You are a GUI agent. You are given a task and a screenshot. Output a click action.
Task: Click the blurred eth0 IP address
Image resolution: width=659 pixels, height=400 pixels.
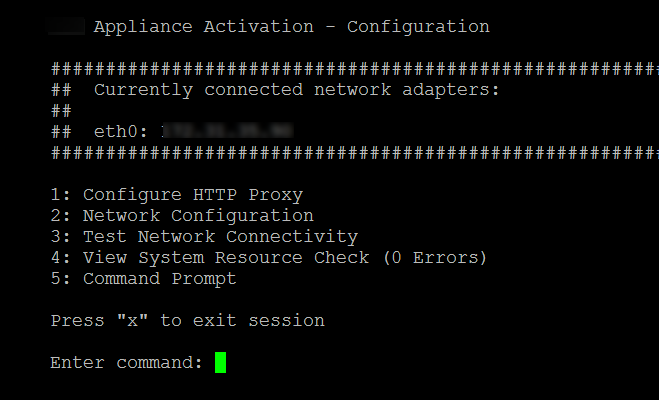coord(226,131)
